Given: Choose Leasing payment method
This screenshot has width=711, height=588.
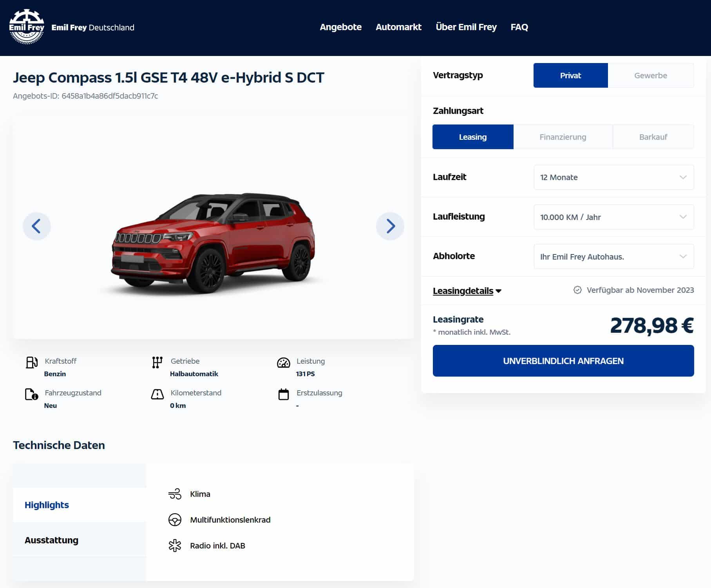Looking at the screenshot, I should [x=473, y=137].
